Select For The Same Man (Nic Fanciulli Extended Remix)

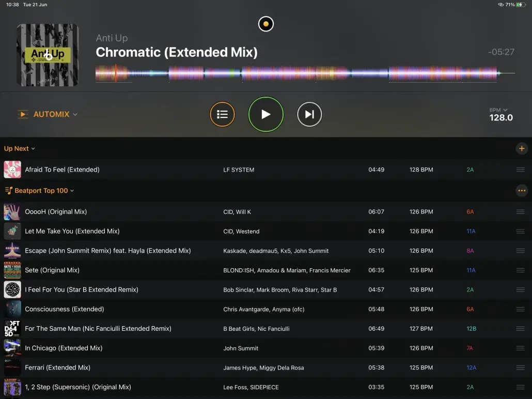click(98, 328)
